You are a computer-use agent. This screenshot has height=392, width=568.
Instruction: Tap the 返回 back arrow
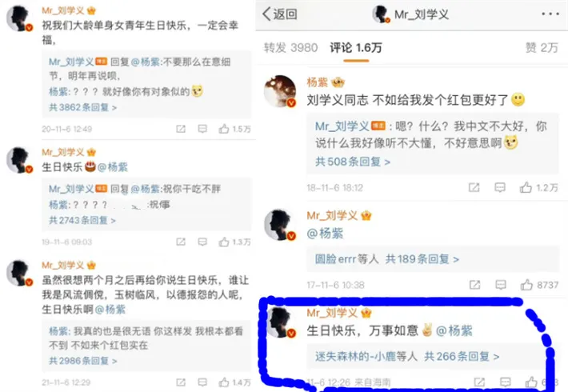pyautogui.click(x=267, y=14)
